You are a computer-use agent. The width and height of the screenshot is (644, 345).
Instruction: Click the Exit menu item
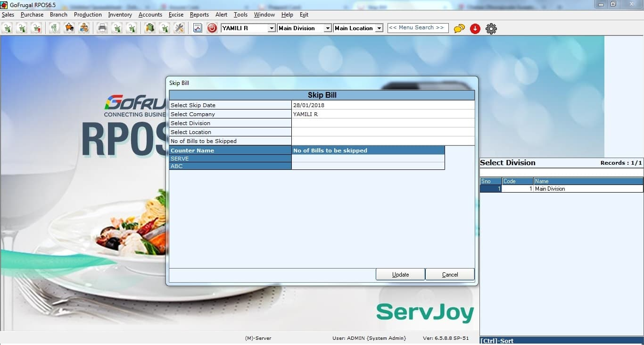[x=304, y=15]
